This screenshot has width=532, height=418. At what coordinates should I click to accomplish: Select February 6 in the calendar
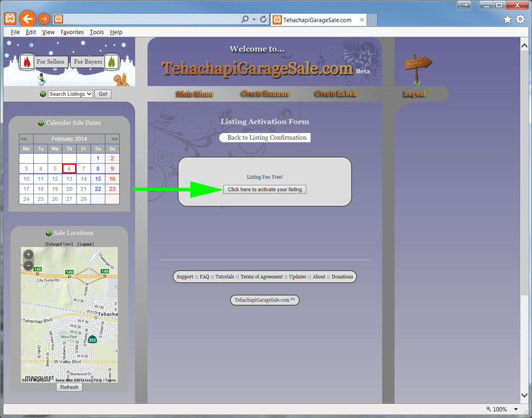pos(69,168)
